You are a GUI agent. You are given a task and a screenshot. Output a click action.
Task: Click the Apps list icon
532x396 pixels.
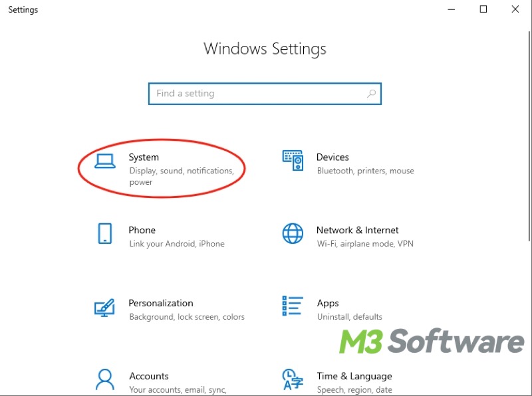293,306
